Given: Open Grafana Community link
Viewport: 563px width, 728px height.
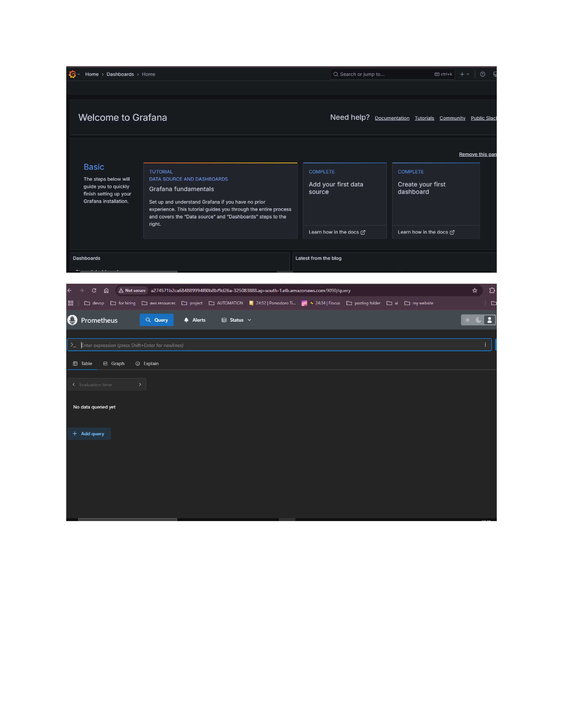Looking at the screenshot, I should click(452, 118).
